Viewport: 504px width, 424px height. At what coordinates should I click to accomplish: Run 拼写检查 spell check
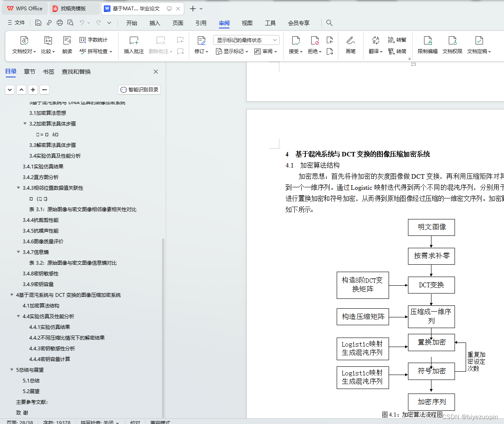pyautogui.click(x=96, y=51)
